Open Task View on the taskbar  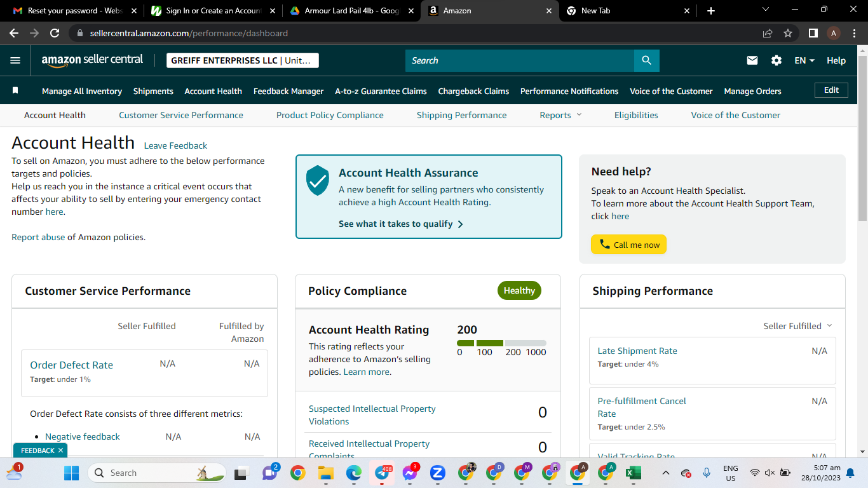241,473
